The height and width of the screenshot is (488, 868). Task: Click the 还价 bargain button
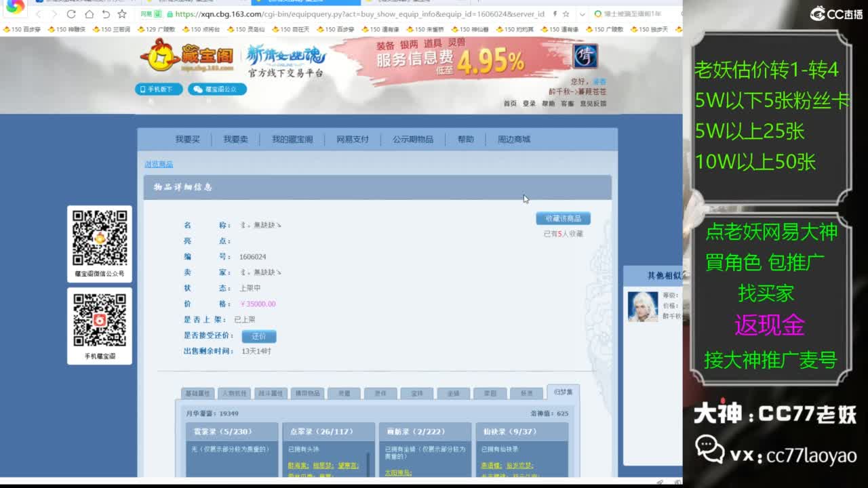coord(259,336)
